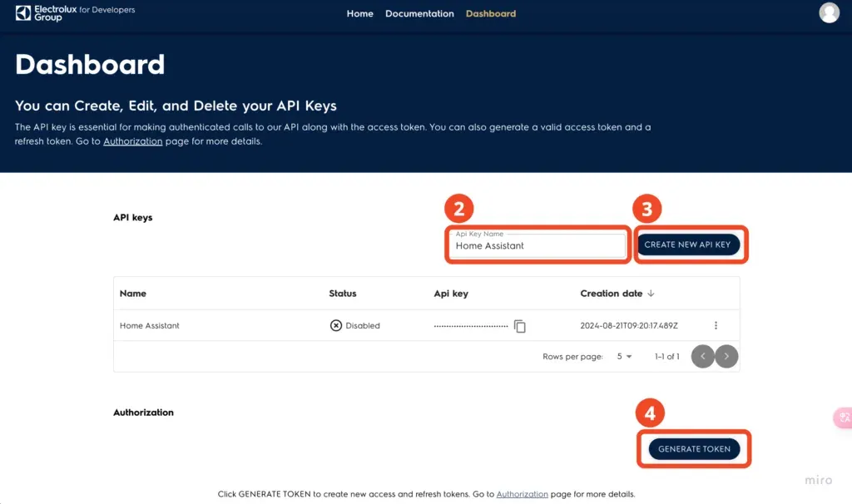Click the Api Key Name input field
The width and height of the screenshot is (852, 504).
click(537, 245)
